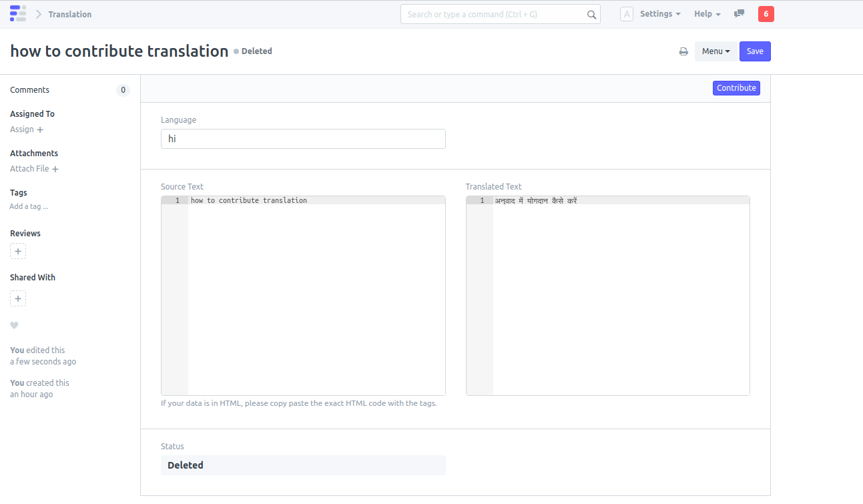This screenshot has width=863, height=504.
Task: Click the heart like icon
Action: click(x=14, y=325)
